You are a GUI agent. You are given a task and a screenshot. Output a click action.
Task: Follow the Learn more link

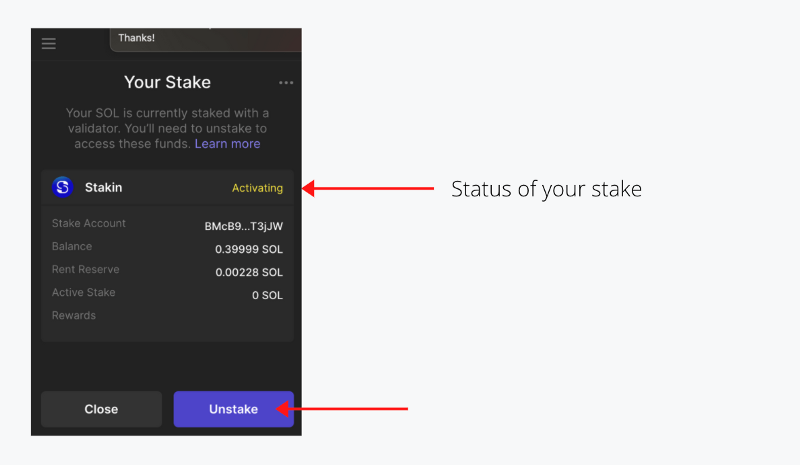[227, 144]
